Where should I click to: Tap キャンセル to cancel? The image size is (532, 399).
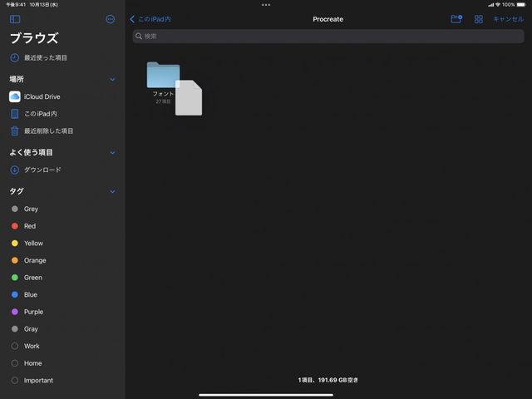coord(508,19)
